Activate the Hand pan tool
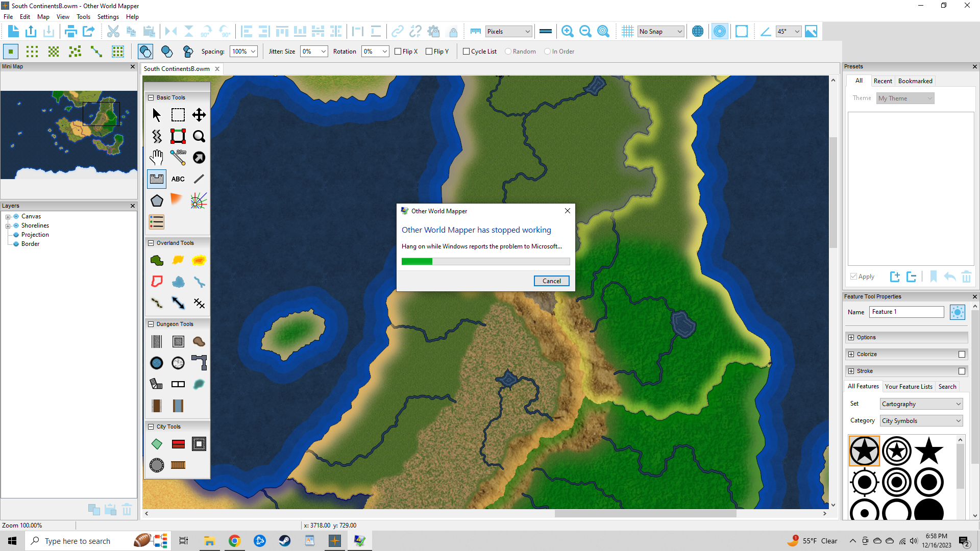Image resolution: width=980 pixels, height=551 pixels. pos(157,158)
